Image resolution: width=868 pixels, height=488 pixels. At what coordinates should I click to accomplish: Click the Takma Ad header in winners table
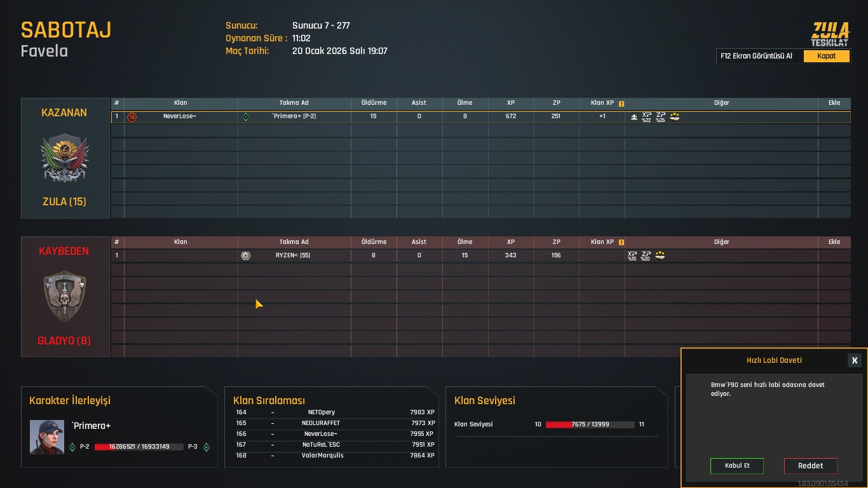(x=294, y=103)
